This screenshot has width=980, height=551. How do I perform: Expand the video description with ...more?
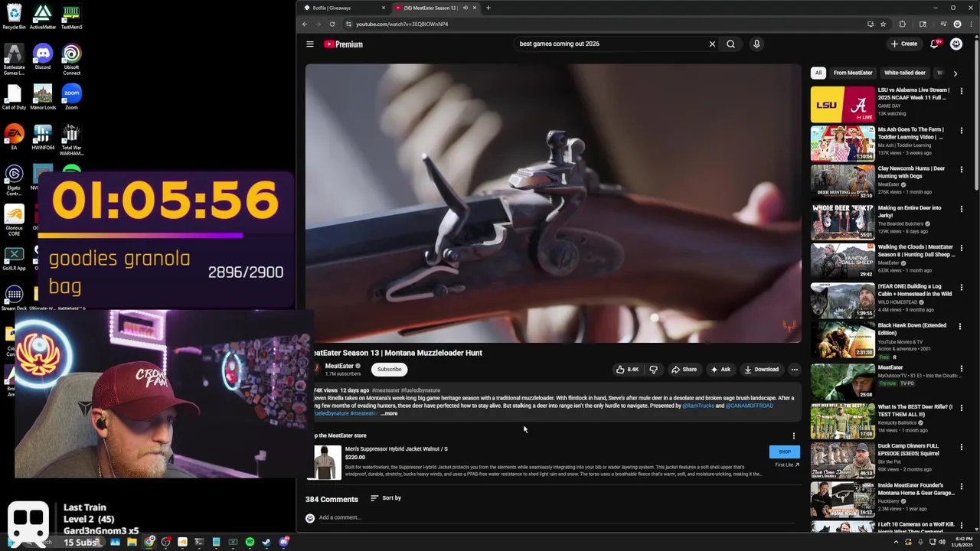tap(389, 414)
